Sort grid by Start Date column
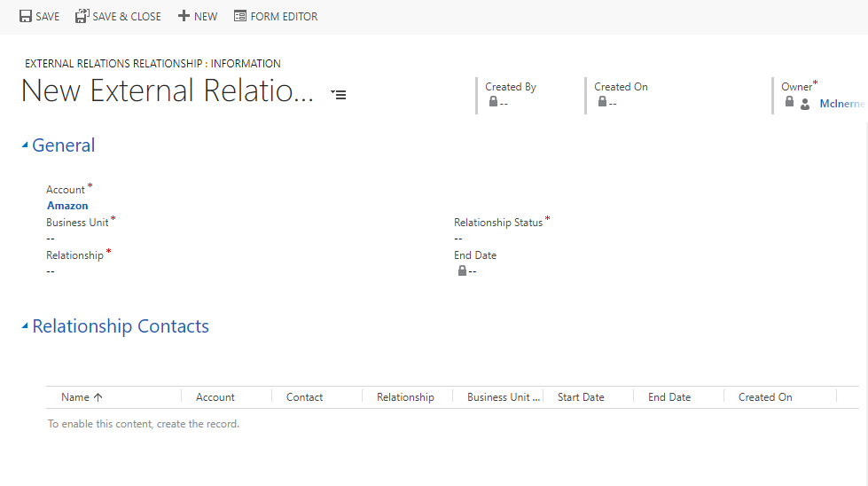Screen dimensions: 868x486 pyautogui.click(x=581, y=397)
